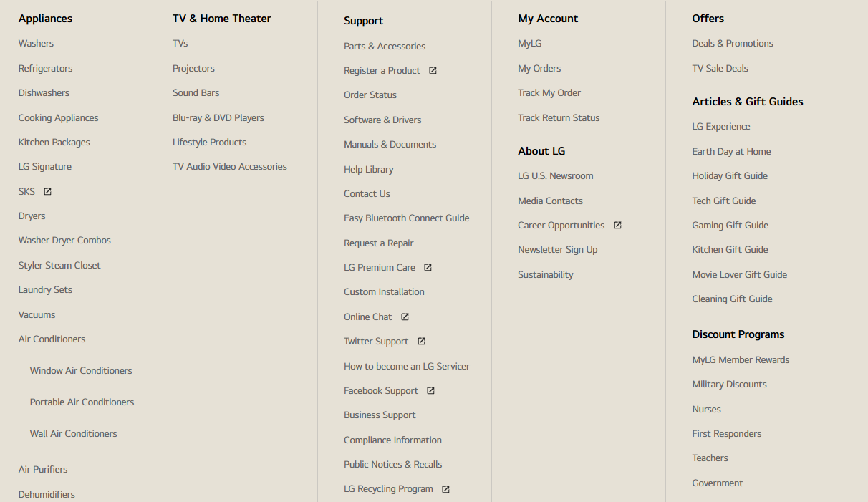This screenshot has height=502, width=868.
Task: Select Blu-ray & DVD Players link
Action: click(218, 118)
